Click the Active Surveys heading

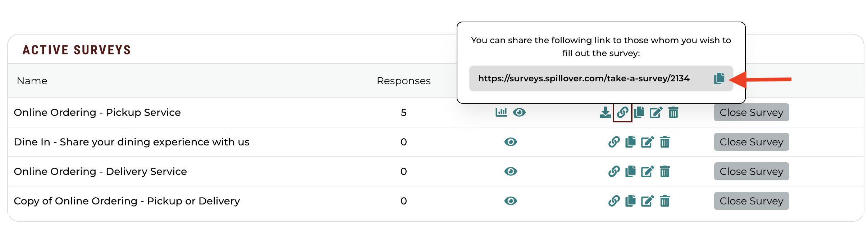pyautogui.click(x=77, y=50)
